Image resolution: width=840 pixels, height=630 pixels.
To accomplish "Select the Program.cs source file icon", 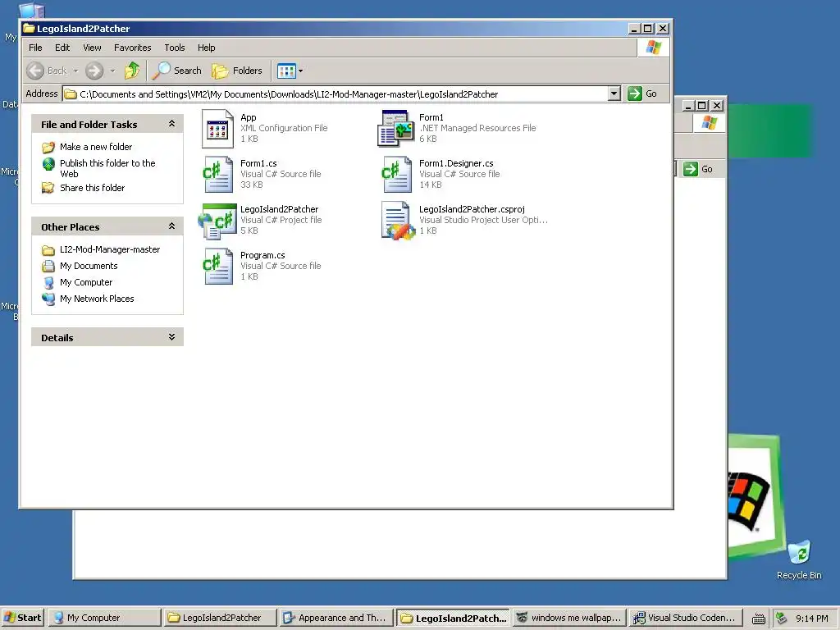I will (x=217, y=267).
